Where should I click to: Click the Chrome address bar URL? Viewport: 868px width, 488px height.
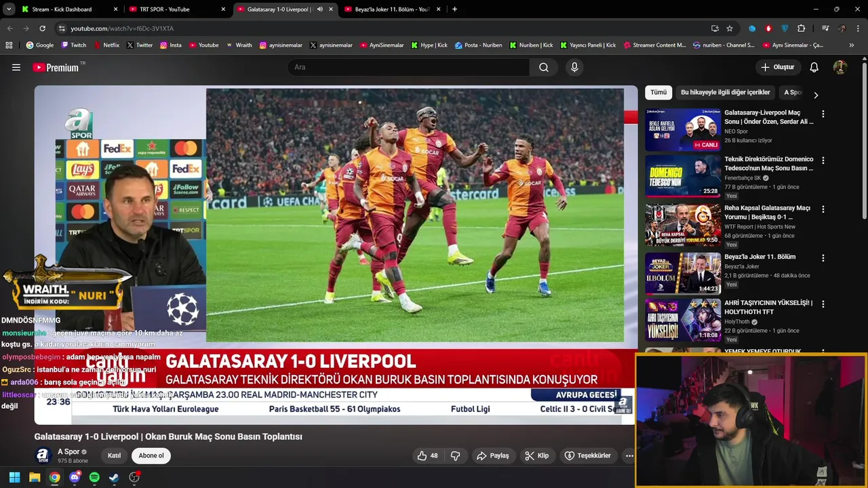[x=122, y=28]
